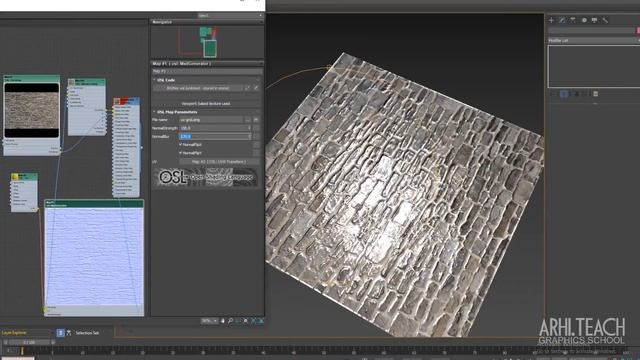640x360 pixels.
Task: Click the previous frame arrow on time slider
Action: click(x=5, y=342)
